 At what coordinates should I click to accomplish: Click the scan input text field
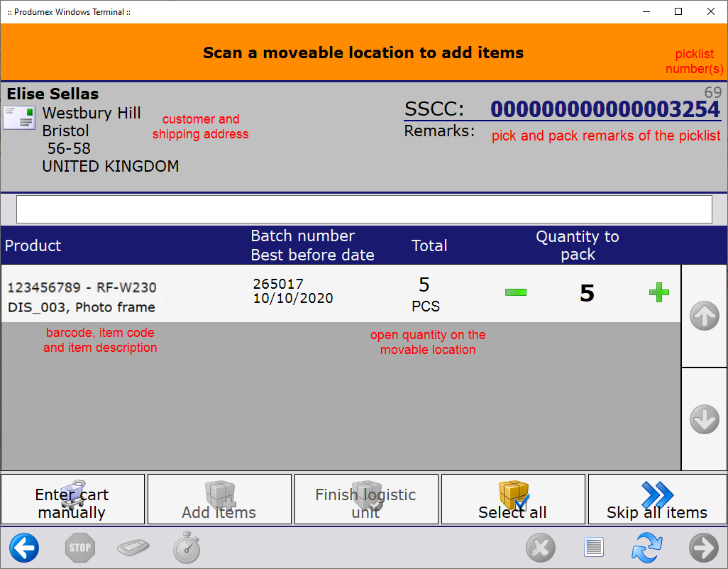pyautogui.click(x=364, y=209)
